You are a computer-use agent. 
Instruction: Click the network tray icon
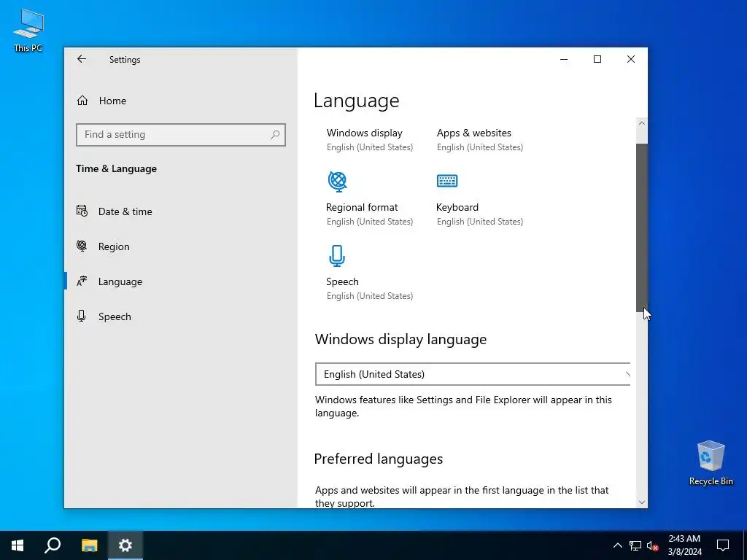pyautogui.click(x=635, y=545)
